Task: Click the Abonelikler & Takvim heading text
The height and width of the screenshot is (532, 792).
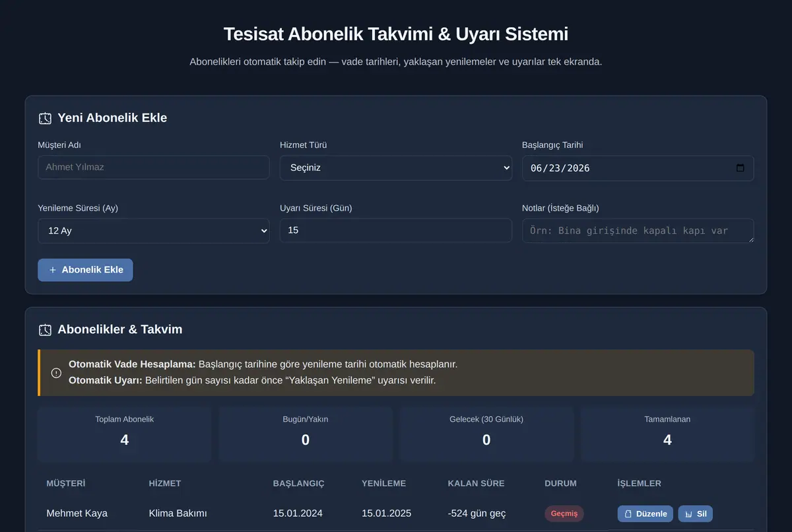Action: (x=120, y=329)
